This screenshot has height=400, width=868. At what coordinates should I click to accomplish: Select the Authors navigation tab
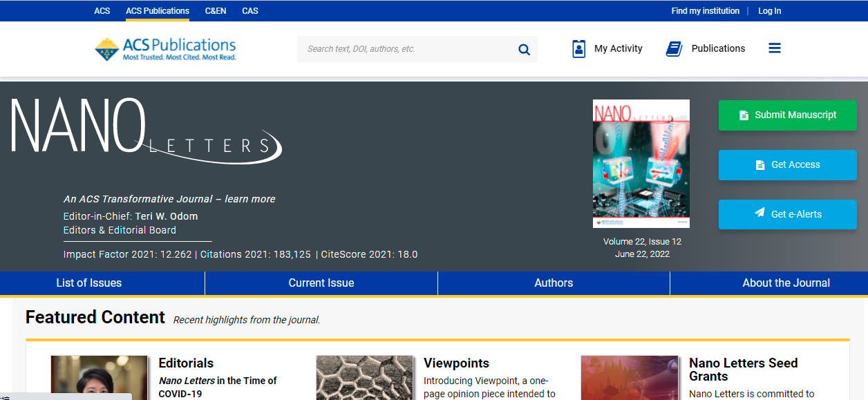554,283
